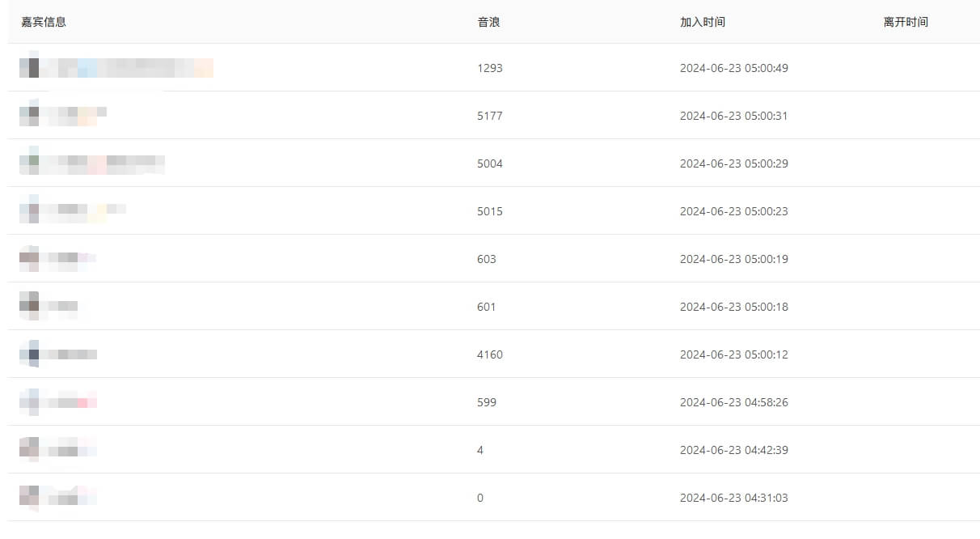Select the join time 2024-06-23 04:58:26
This screenshot has width=980, height=539.
point(734,402)
